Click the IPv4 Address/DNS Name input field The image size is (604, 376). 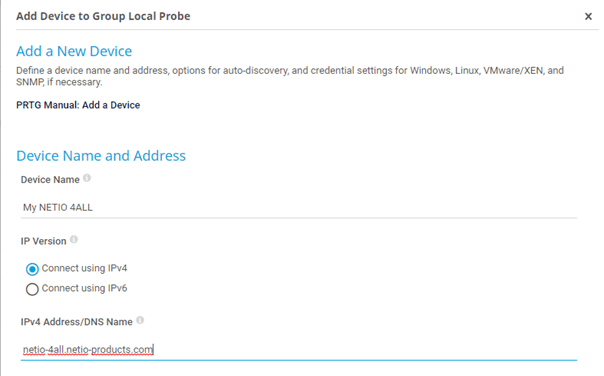(299, 350)
